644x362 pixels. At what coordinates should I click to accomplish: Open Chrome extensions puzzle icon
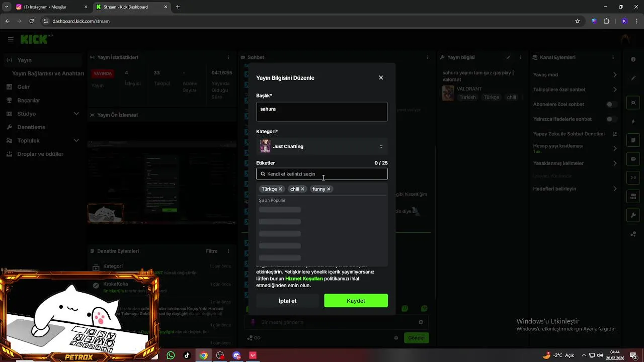[x=606, y=21]
